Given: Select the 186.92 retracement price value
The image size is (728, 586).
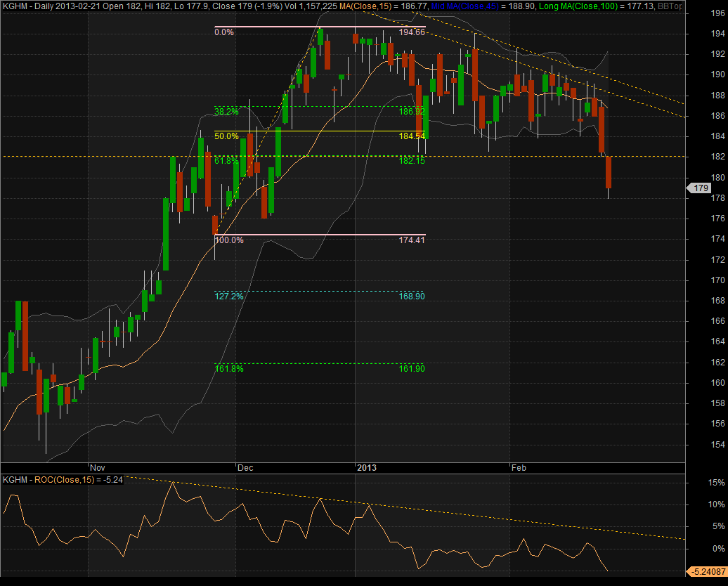Looking at the screenshot, I should (x=412, y=112).
